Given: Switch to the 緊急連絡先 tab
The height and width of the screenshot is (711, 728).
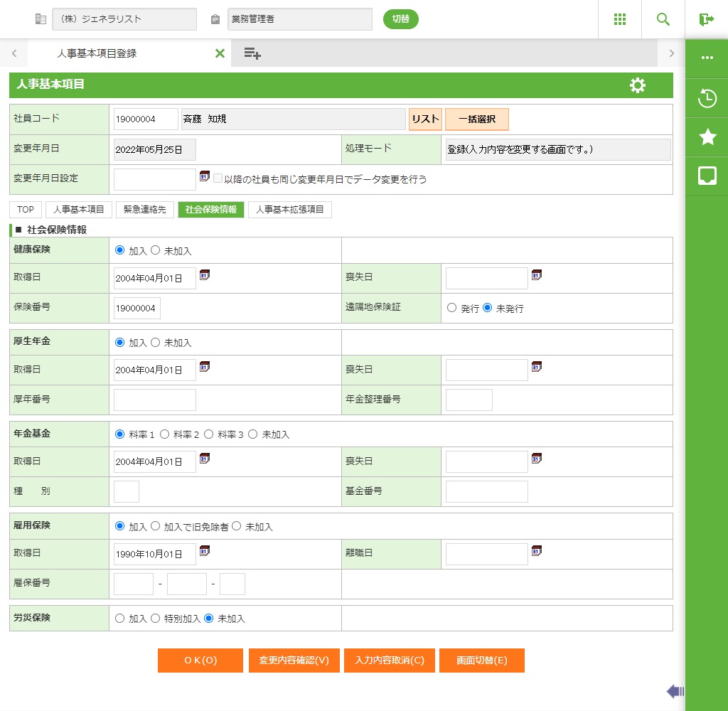Looking at the screenshot, I should pyautogui.click(x=144, y=210).
